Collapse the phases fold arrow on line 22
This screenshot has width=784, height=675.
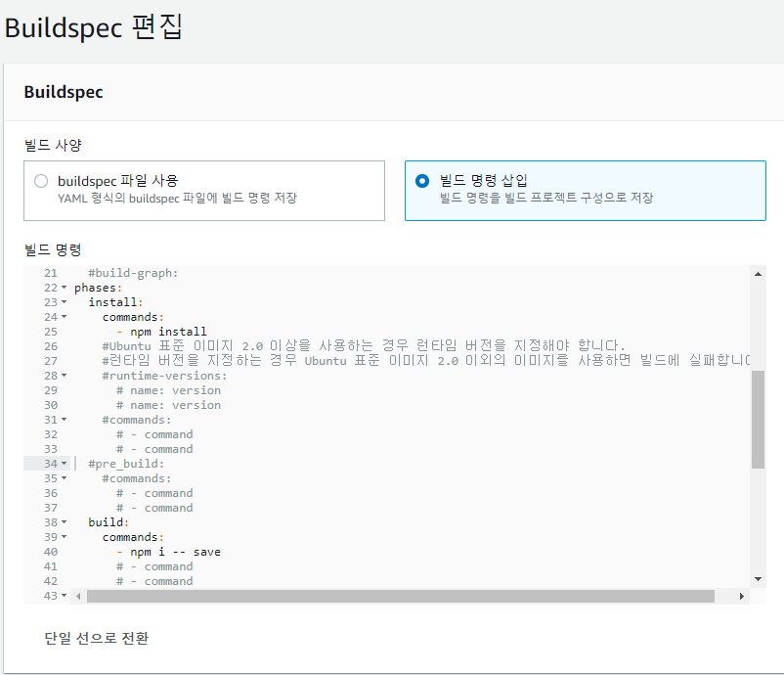click(64, 288)
